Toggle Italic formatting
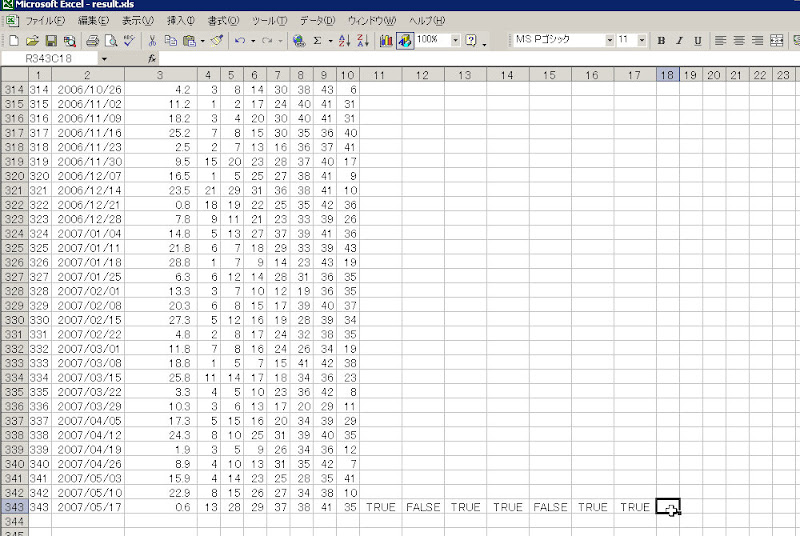800x536 pixels. click(680, 40)
